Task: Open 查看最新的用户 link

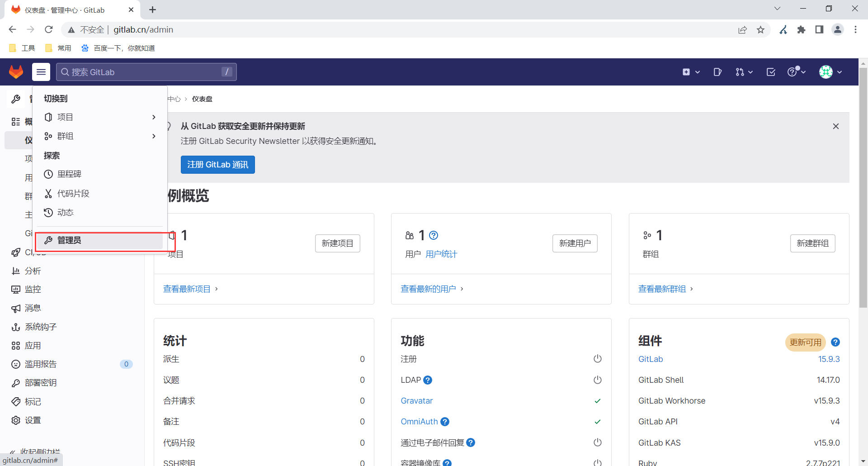Action: pos(428,289)
